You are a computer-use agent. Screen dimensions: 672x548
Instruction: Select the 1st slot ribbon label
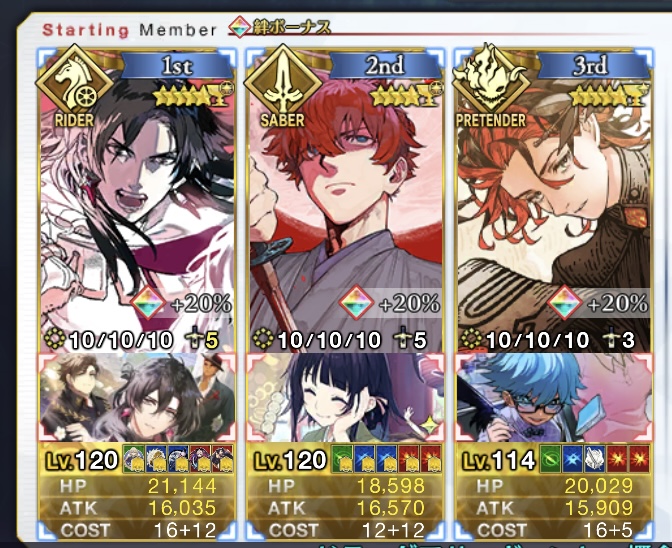point(177,66)
